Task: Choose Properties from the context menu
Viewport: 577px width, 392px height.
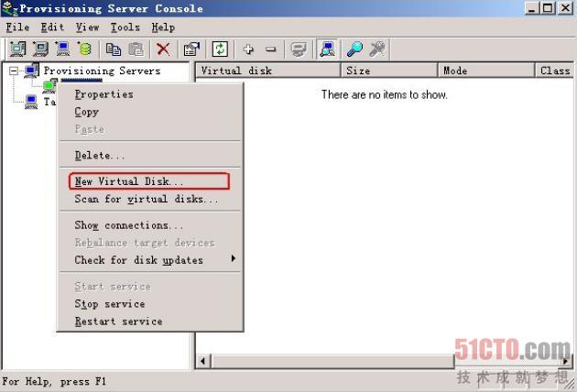Action: pos(150,94)
